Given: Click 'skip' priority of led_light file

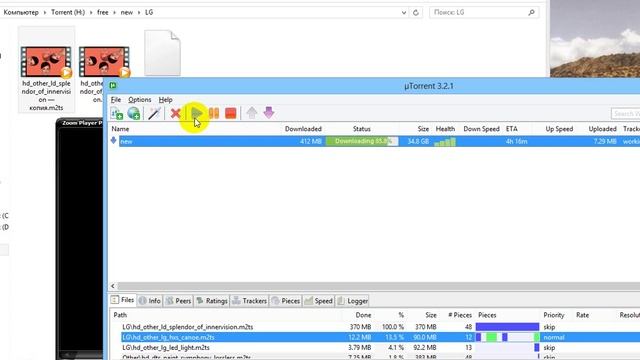Looking at the screenshot, I should [549, 348].
